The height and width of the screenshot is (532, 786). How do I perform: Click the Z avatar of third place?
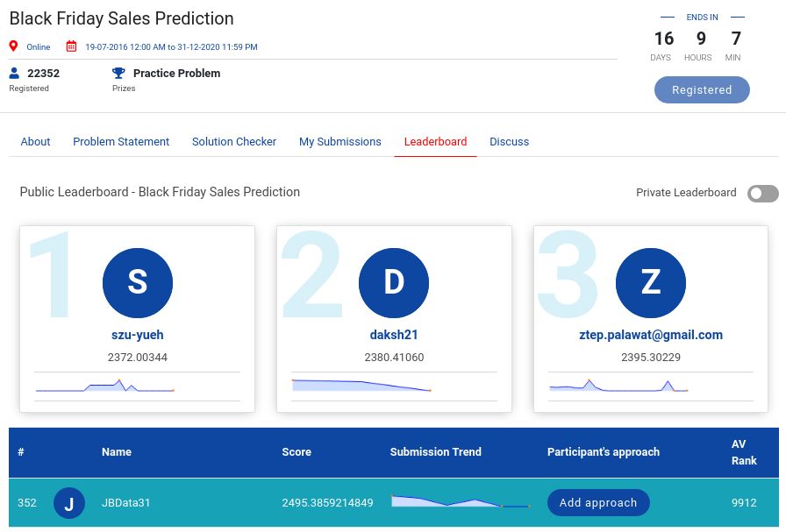coord(650,281)
